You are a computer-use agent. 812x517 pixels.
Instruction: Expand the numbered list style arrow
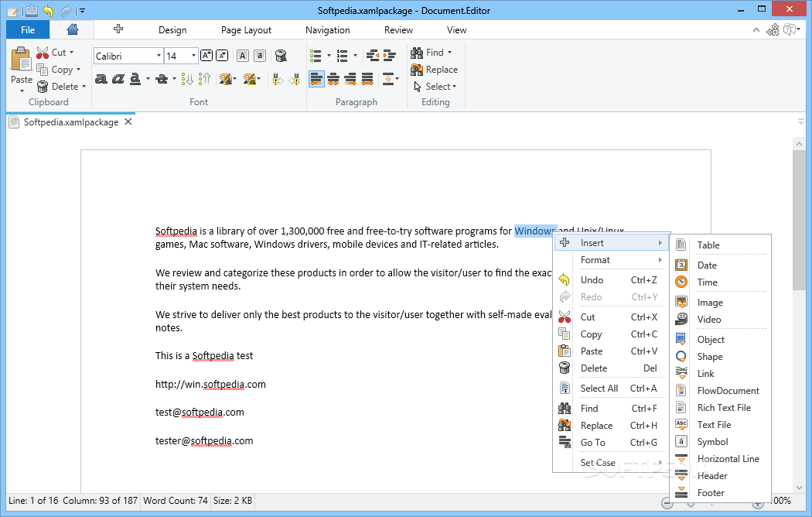pos(355,56)
